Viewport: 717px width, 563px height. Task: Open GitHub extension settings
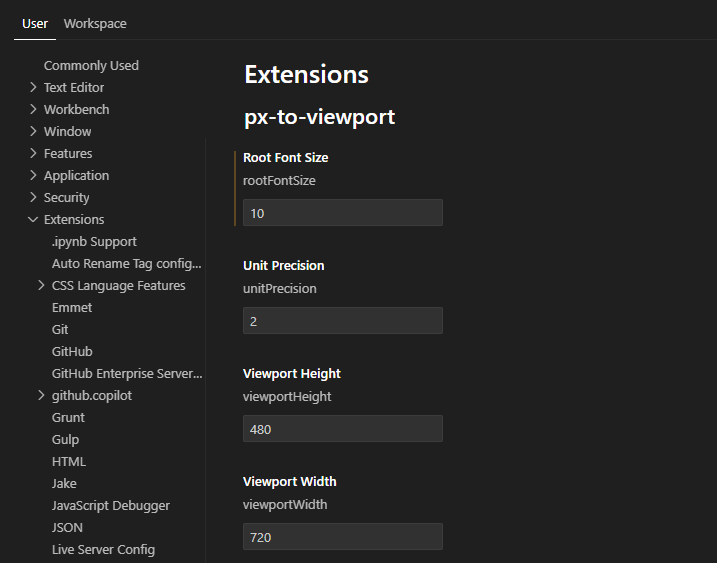(72, 351)
